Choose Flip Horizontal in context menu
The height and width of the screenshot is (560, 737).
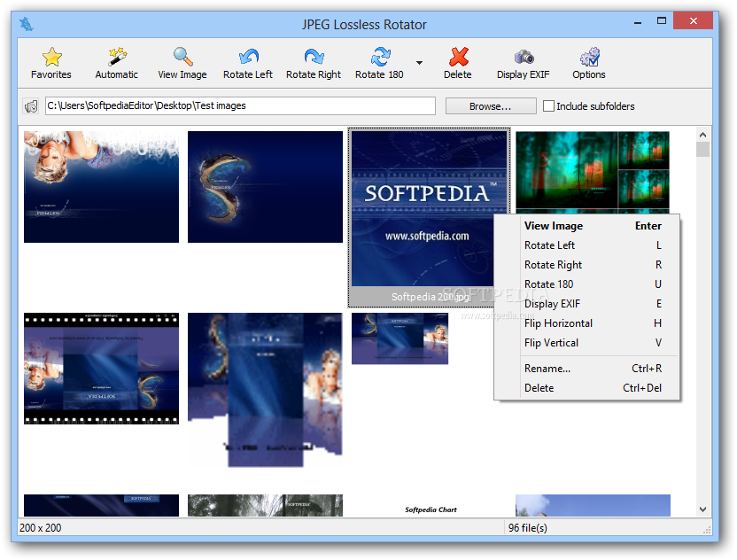pyautogui.click(x=586, y=323)
